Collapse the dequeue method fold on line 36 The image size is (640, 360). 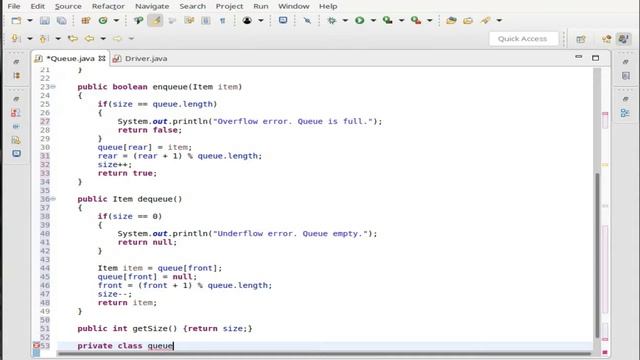(x=53, y=199)
